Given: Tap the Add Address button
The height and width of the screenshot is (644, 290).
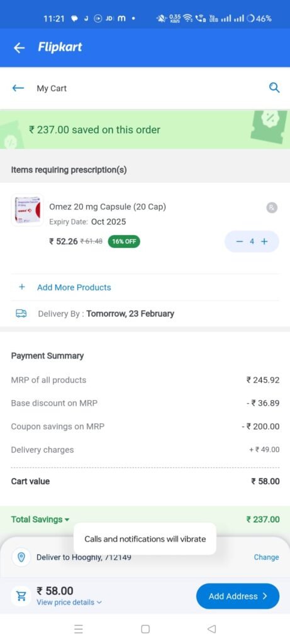Looking at the screenshot, I should (x=238, y=596).
